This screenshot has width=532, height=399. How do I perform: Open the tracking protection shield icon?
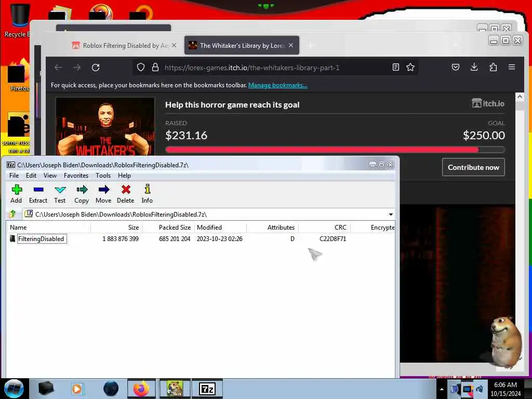tap(141, 67)
